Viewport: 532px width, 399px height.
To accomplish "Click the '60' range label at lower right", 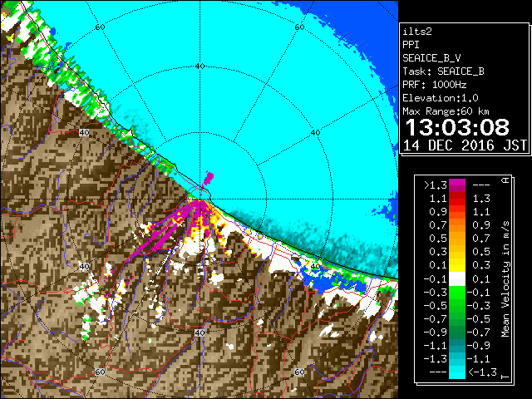I will click(299, 372).
